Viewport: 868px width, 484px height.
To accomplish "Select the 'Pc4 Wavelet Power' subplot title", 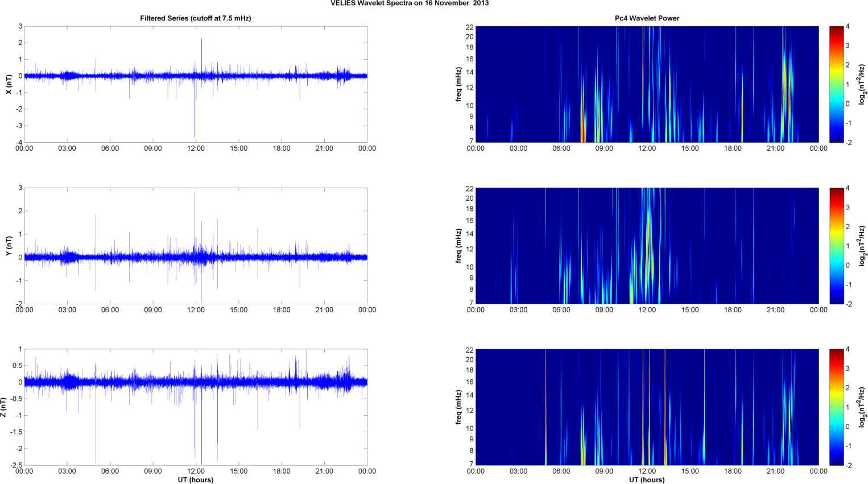I will (x=647, y=18).
